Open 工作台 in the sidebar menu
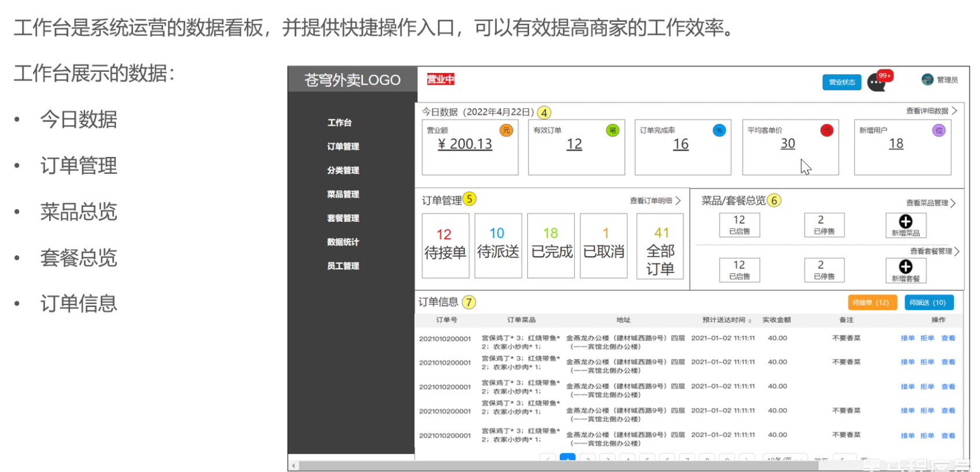Screen dimensions: 980x472 click(339, 122)
